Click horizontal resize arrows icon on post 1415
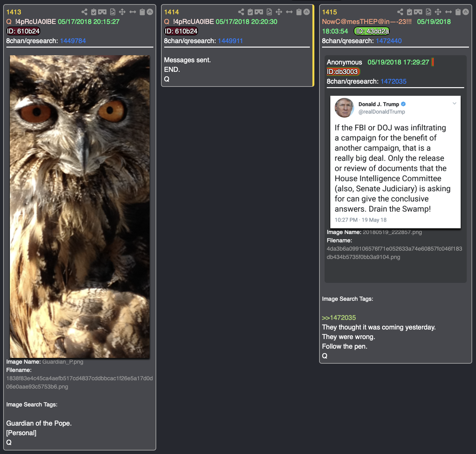Viewport: 476px width, 454px height. tap(449, 12)
